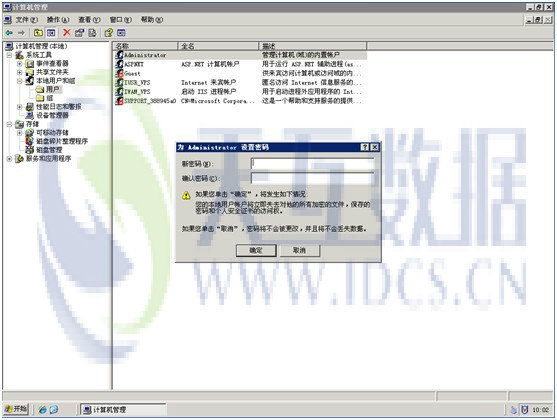Select 设备管理器 in the tree
This screenshot has width=557, height=420.
coord(52,115)
